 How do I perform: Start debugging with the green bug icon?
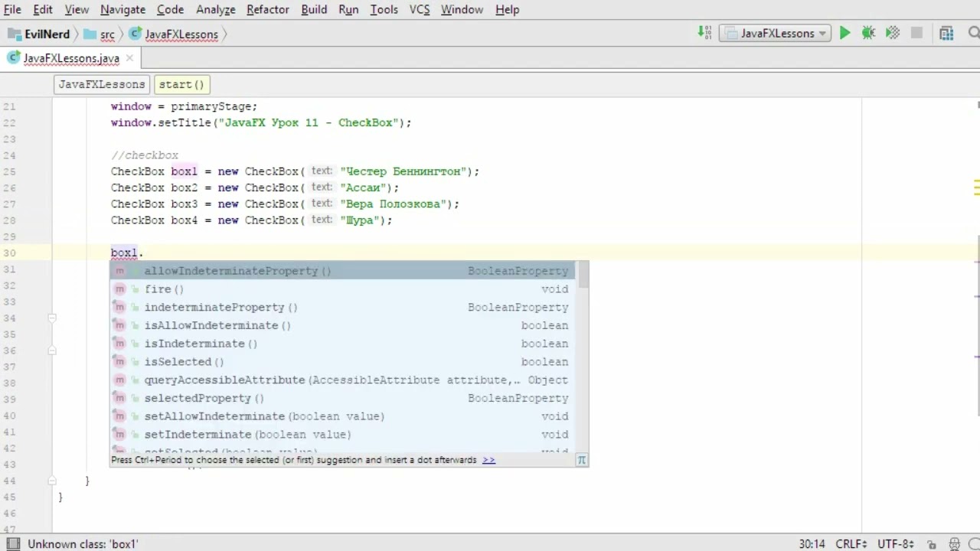click(x=868, y=33)
